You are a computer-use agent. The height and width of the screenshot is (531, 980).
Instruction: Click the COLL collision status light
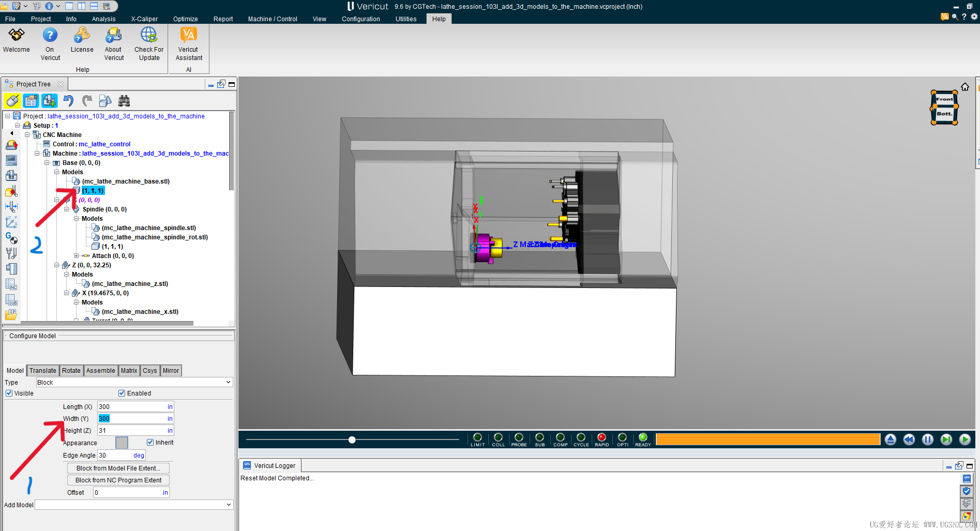(498, 439)
